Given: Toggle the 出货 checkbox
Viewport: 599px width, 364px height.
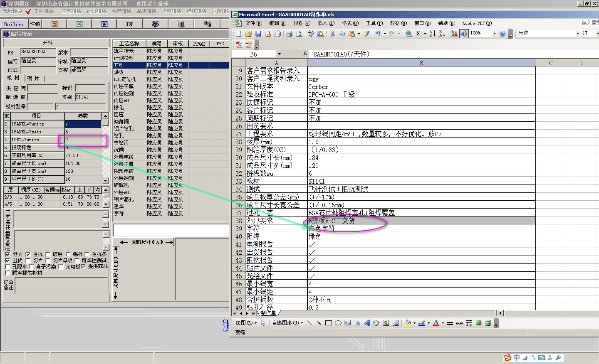Looking at the screenshot, I should [x=7, y=261].
